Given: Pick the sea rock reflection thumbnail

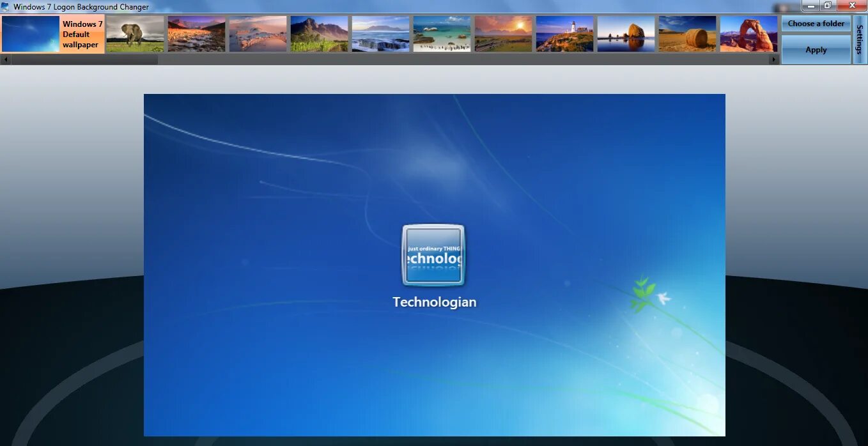Looking at the screenshot, I should pos(626,35).
